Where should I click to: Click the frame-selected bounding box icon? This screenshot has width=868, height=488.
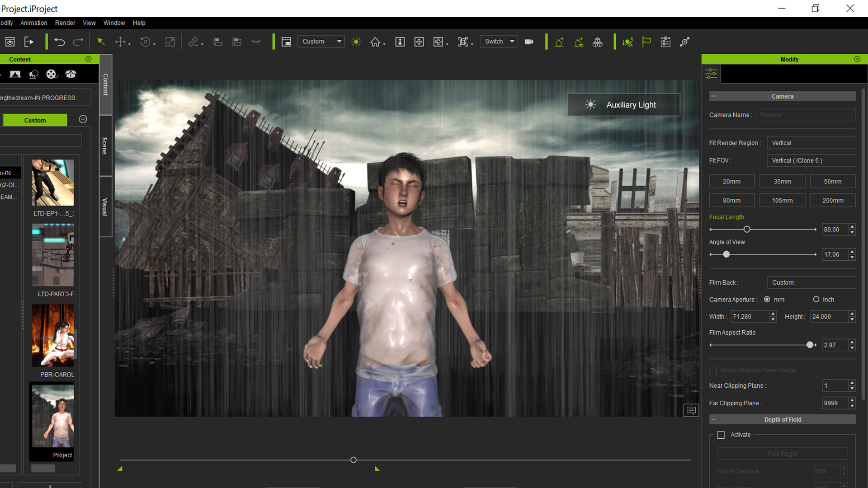[x=463, y=42]
